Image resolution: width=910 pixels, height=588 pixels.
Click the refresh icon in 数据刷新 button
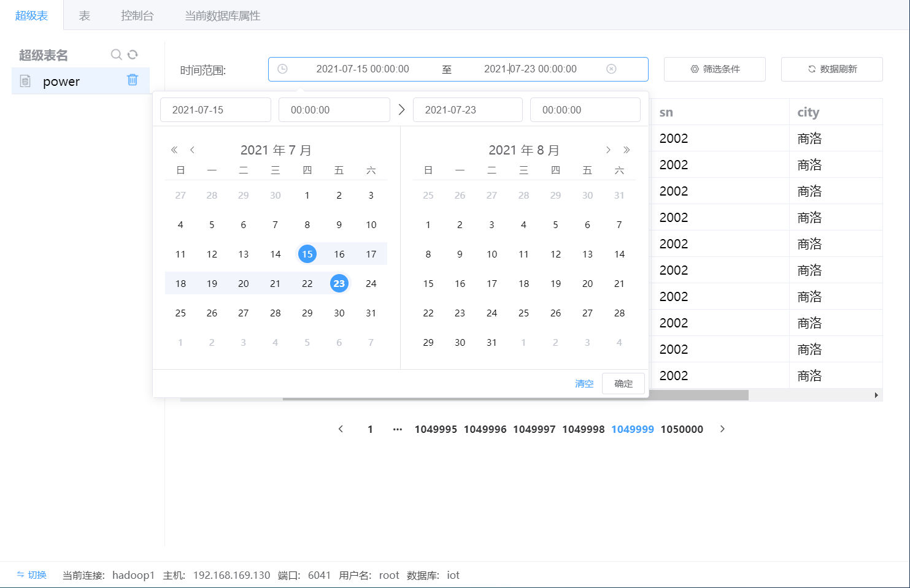(x=812, y=69)
